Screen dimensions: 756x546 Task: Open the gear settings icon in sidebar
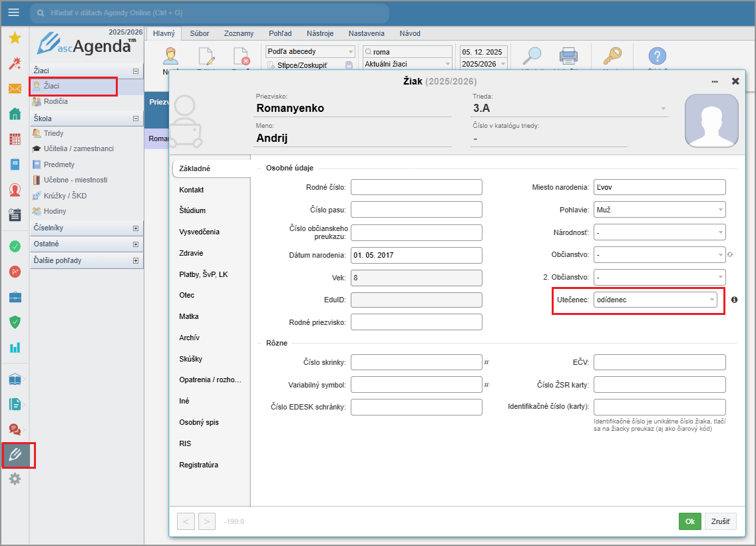click(14, 479)
